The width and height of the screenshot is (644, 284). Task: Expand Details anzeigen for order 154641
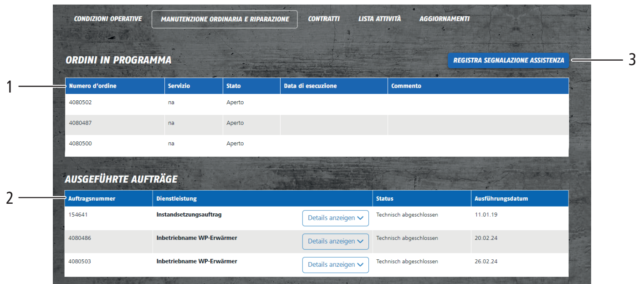[336, 218]
